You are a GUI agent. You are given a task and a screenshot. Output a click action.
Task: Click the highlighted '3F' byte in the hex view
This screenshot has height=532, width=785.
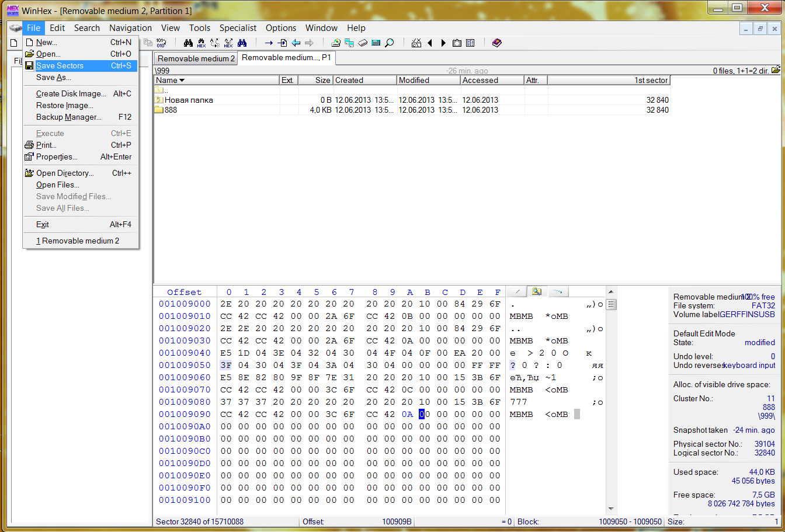point(226,365)
